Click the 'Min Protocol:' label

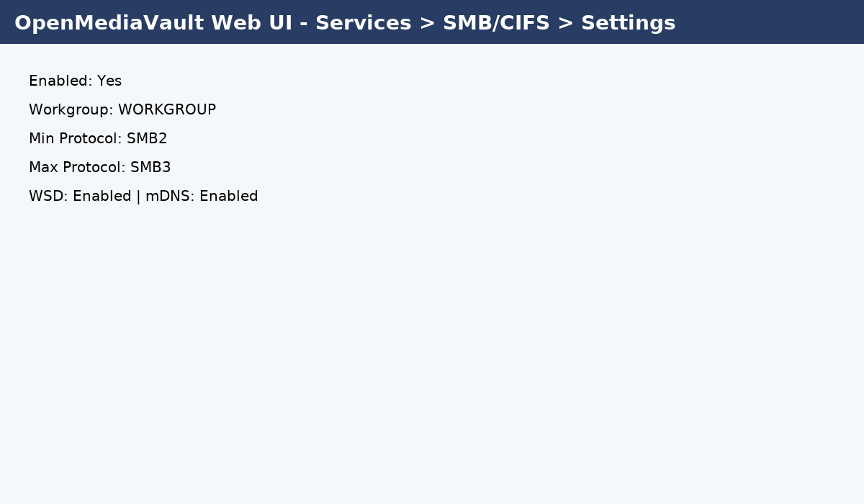(x=75, y=139)
